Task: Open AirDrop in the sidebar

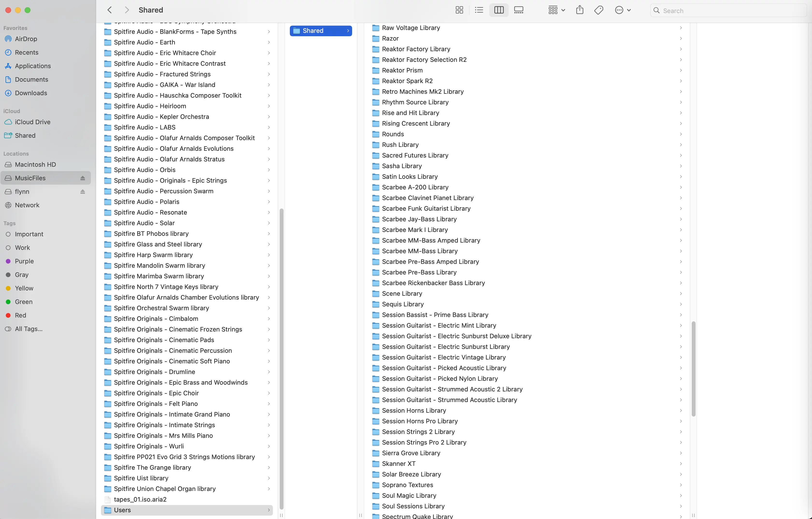Action: [26, 39]
